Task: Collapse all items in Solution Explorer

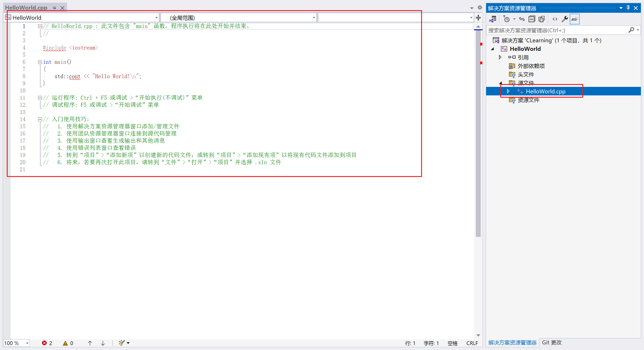Action: tap(532, 19)
